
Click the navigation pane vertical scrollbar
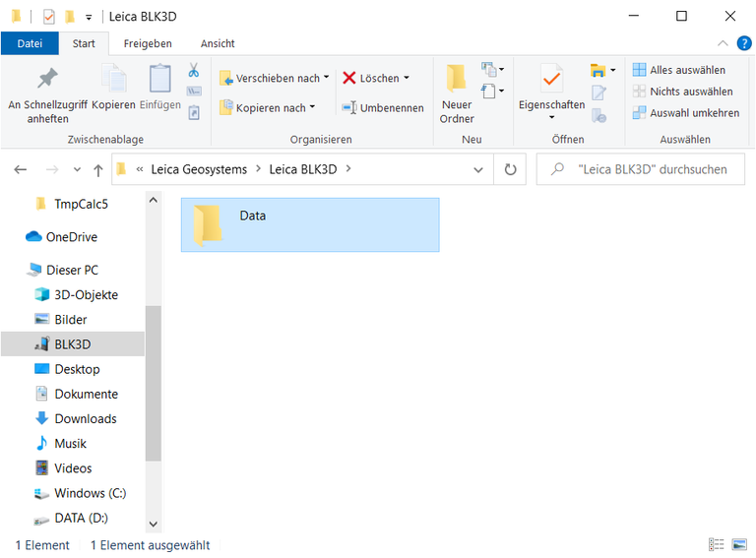(153, 384)
